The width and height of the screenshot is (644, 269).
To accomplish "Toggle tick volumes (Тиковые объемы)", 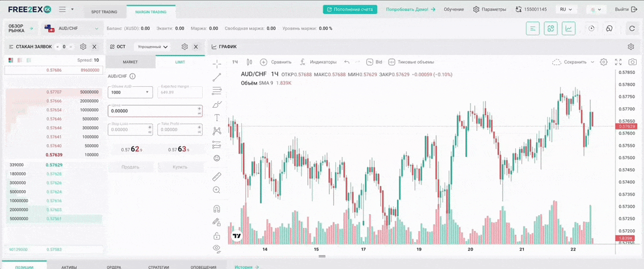I will (411, 62).
